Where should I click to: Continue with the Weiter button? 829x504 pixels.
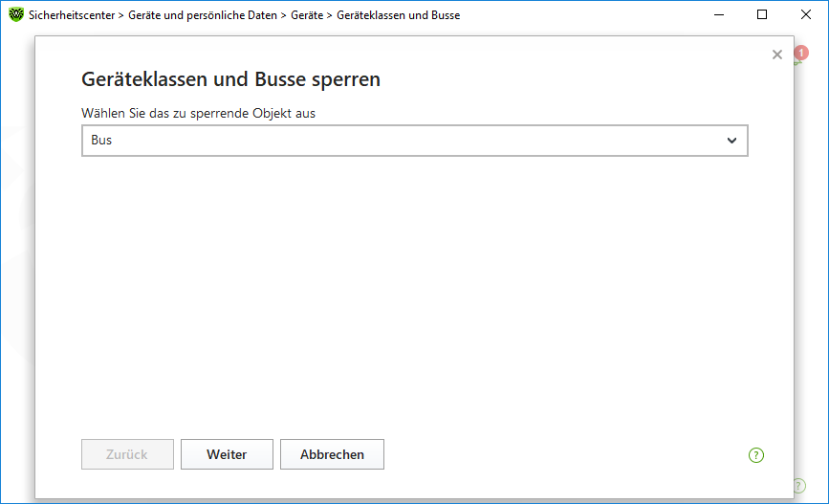[x=227, y=454]
